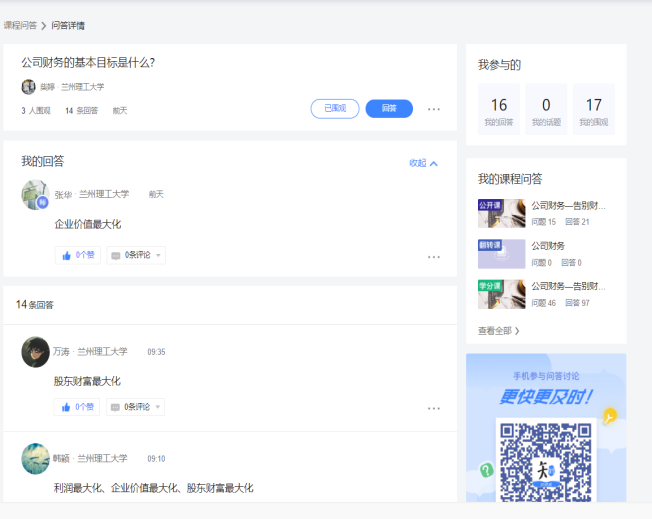This screenshot has height=519, width=652.
Task: Click the three-dot menu beside the 回答 button
Action: coord(433,110)
